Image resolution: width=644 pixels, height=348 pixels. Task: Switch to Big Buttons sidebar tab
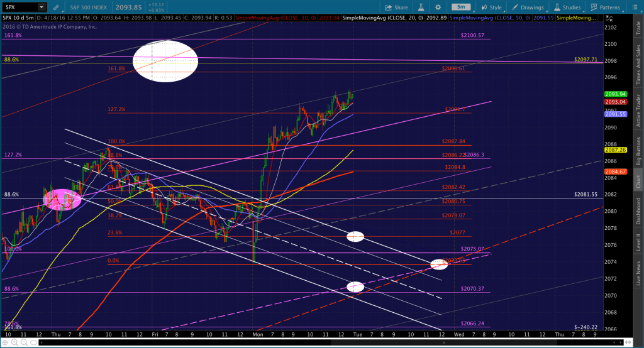pyautogui.click(x=638, y=151)
